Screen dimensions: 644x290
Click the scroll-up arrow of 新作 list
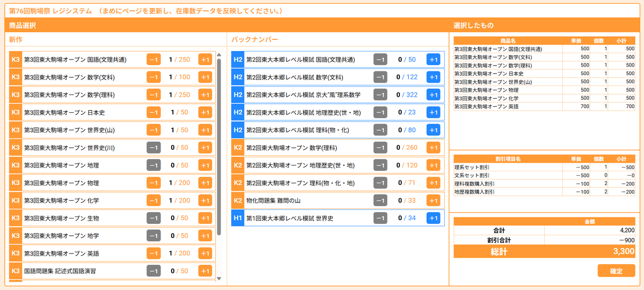[219, 54]
